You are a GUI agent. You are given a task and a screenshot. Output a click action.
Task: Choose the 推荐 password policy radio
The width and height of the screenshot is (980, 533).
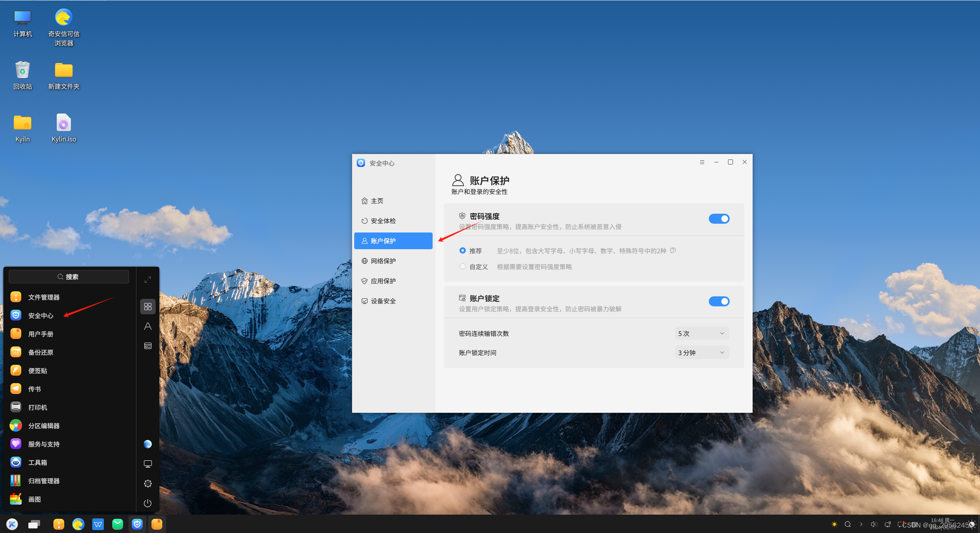click(463, 250)
